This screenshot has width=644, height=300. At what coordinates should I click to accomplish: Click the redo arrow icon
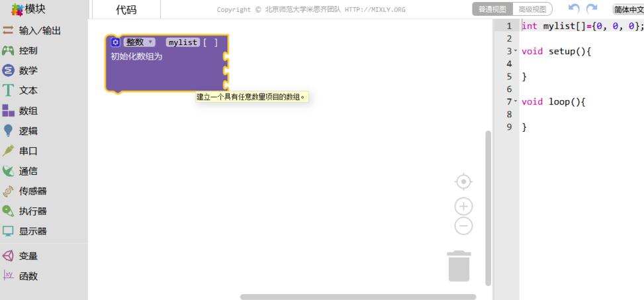click(591, 9)
